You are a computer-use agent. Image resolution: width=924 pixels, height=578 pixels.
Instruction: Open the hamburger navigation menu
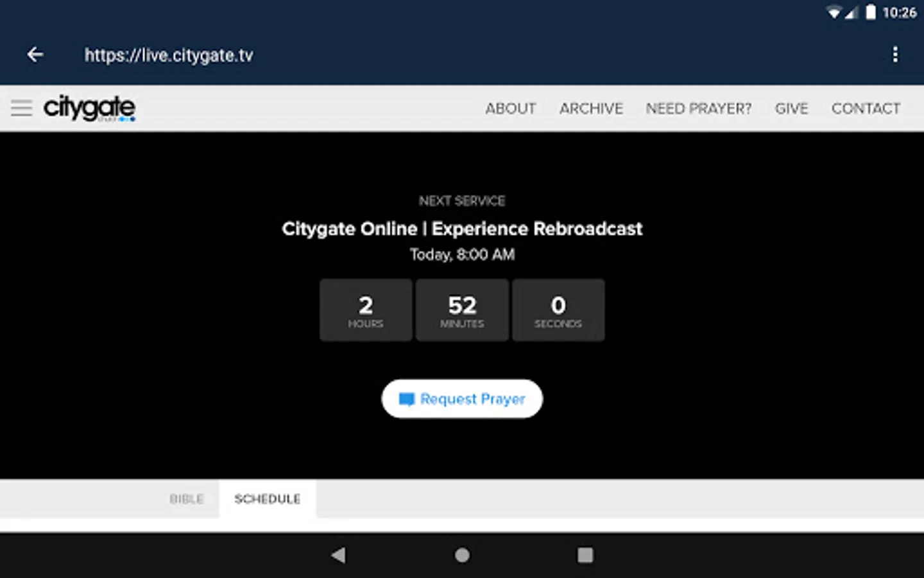[x=21, y=108]
